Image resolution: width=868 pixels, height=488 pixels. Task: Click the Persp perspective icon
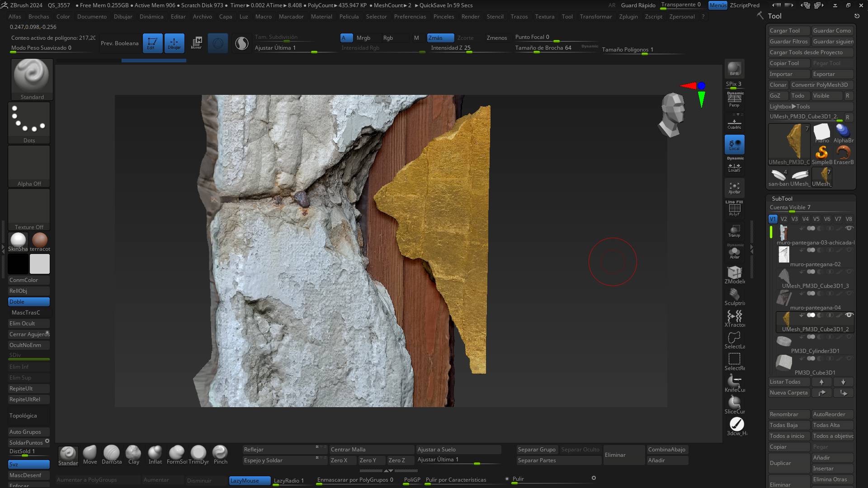734,100
